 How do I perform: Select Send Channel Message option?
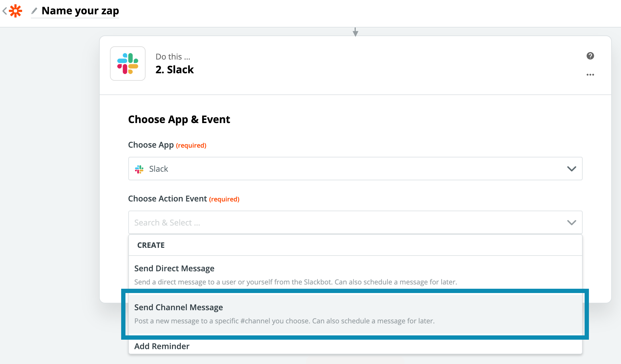click(178, 307)
